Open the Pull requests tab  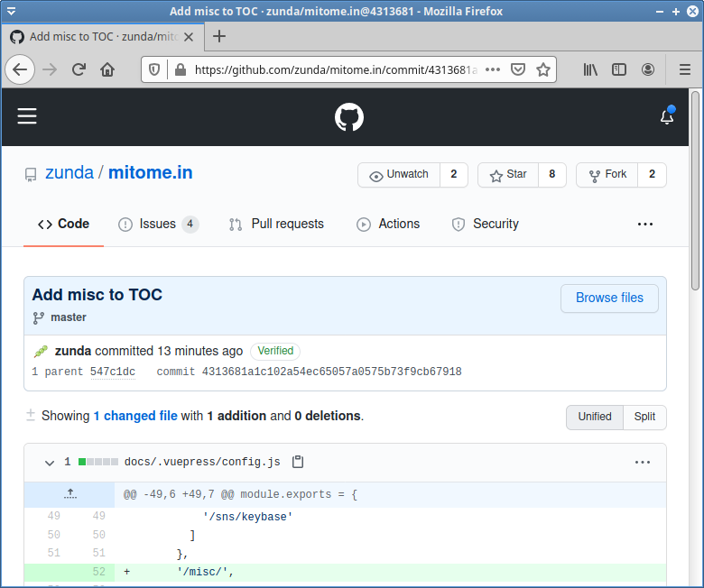tap(276, 224)
